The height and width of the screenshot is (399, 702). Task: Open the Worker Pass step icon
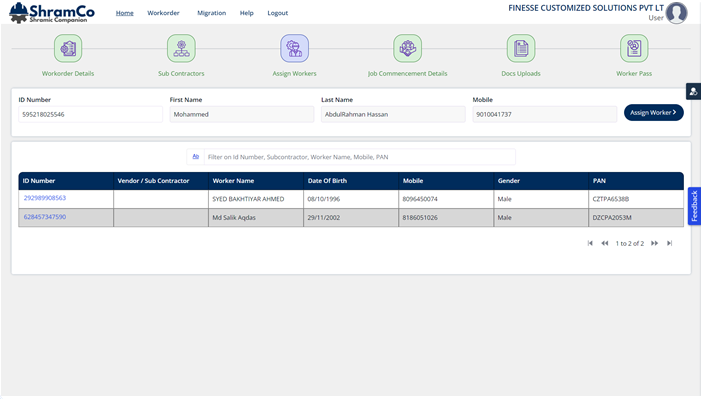point(634,48)
